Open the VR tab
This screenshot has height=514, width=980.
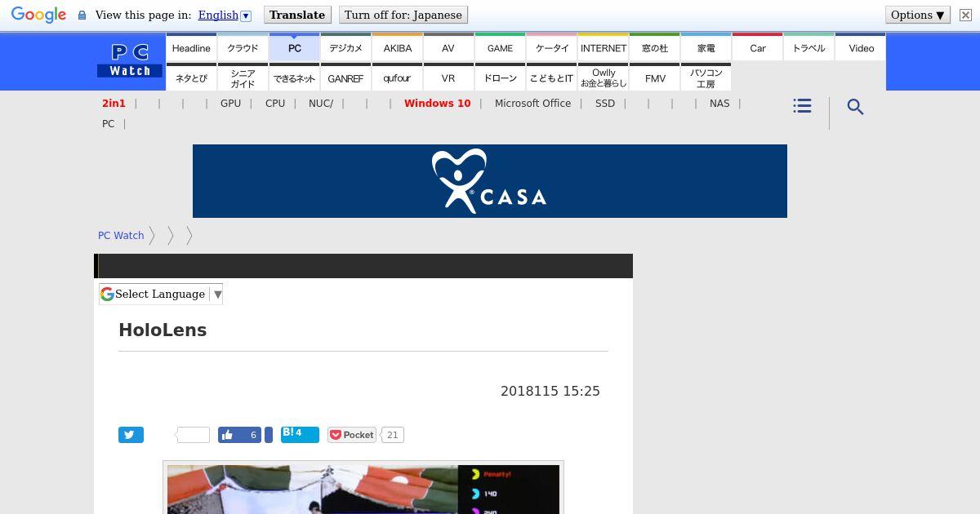[x=448, y=78]
